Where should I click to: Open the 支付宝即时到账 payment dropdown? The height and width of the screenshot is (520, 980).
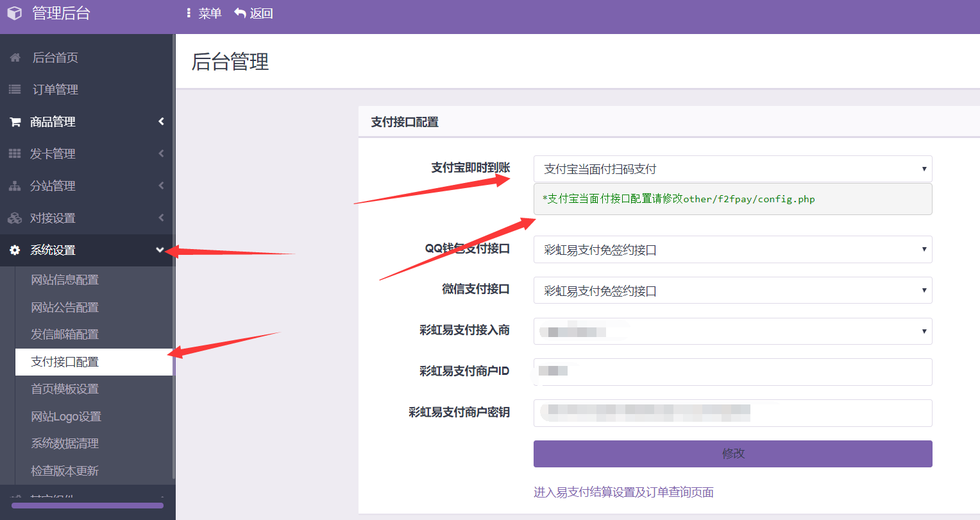(x=731, y=168)
